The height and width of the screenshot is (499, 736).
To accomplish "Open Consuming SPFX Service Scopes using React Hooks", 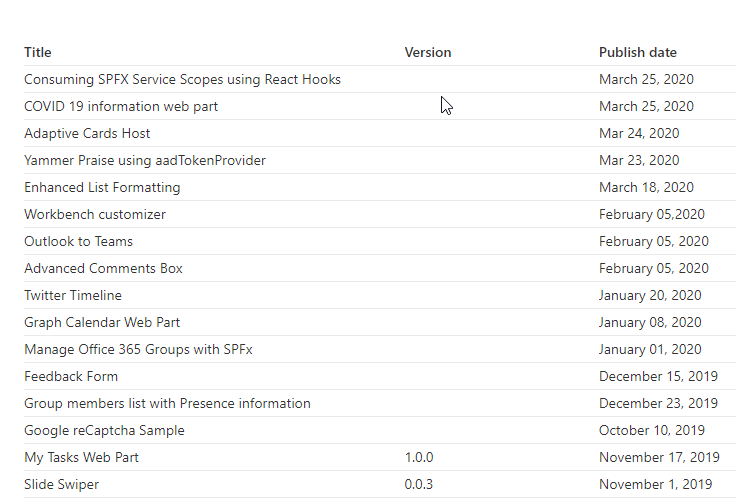I will [x=182, y=79].
